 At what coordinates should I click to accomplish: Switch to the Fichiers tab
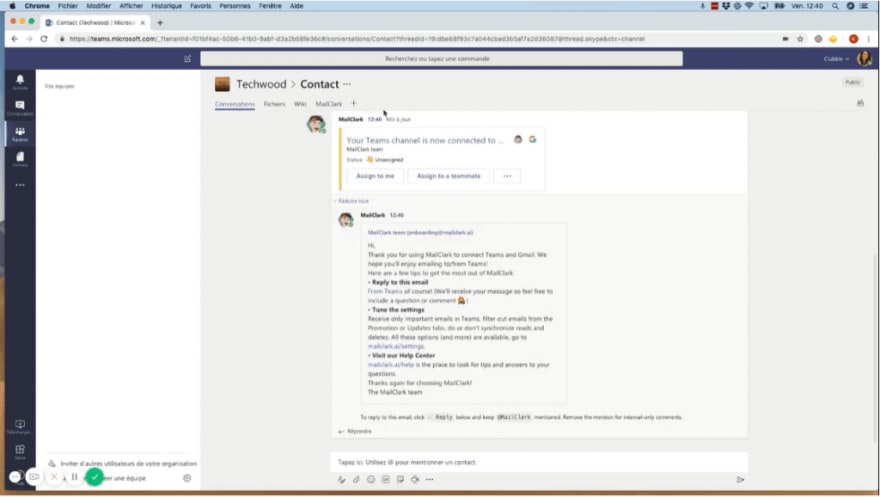click(x=274, y=104)
